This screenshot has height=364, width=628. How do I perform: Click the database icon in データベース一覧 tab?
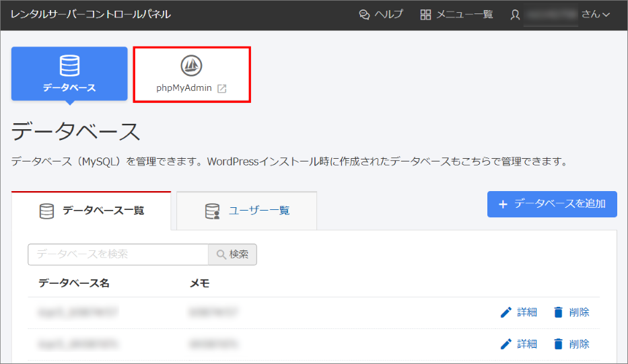46,211
